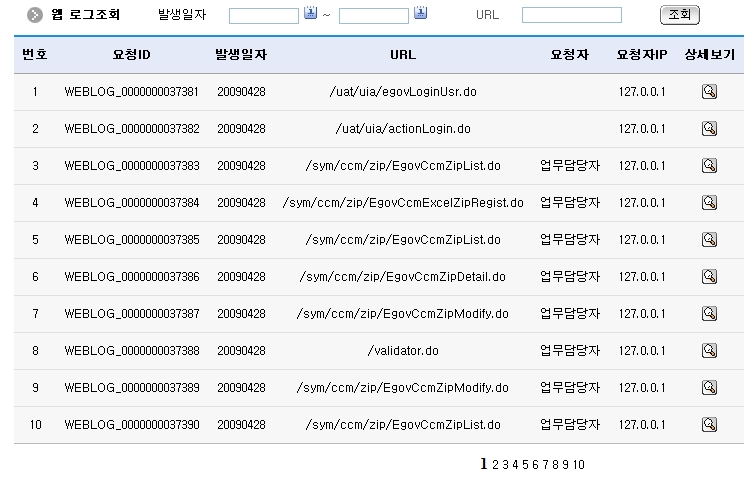756x480 pixels.
Task: Click the 발생일자 column header
Action: point(241,54)
